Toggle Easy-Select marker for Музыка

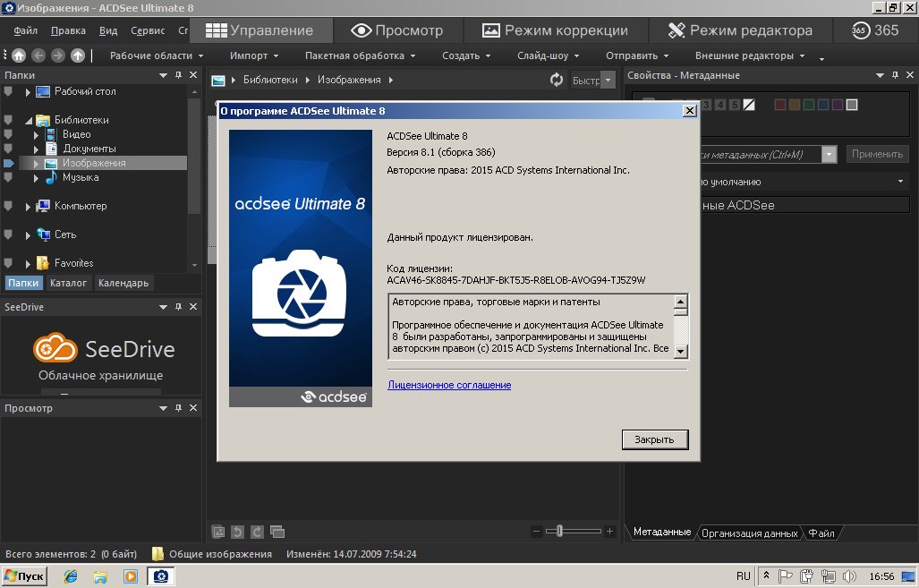click(8, 177)
